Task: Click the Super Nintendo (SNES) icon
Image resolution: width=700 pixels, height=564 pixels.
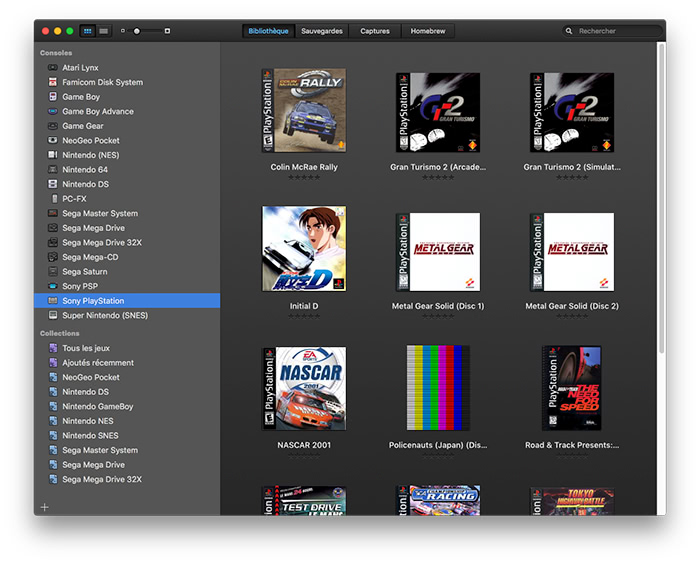Action: coord(53,315)
